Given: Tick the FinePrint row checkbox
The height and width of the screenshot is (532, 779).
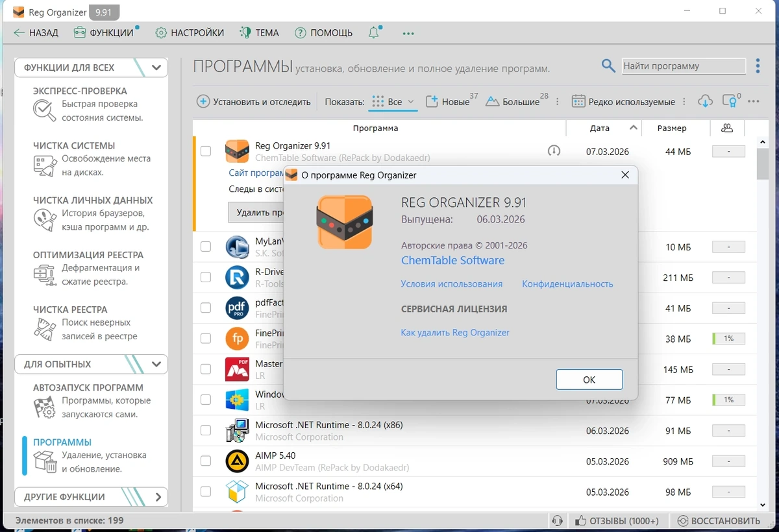Looking at the screenshot, I should click(206, 338).
